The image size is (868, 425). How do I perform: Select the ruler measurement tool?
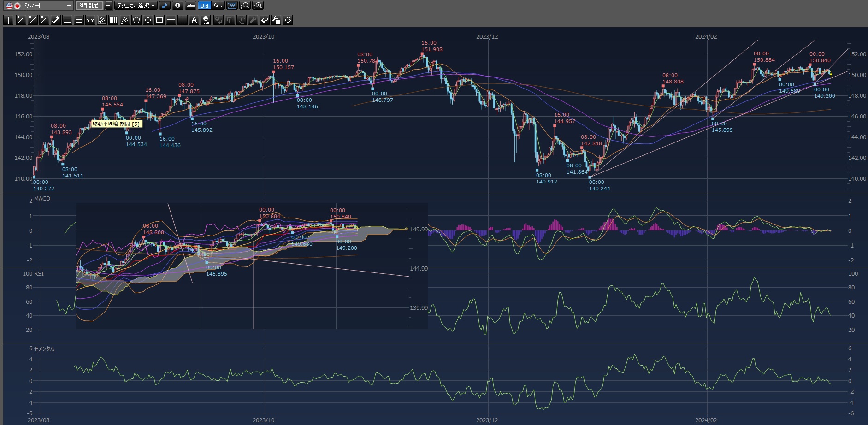(x=56, y=20)
